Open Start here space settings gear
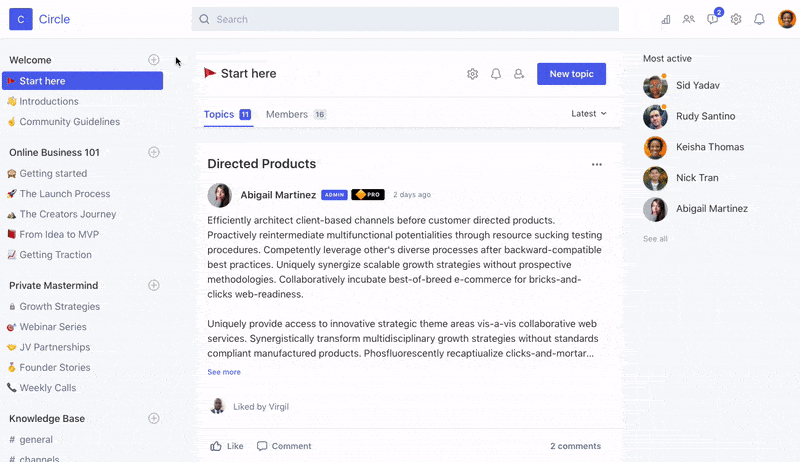 pos(472,74)
